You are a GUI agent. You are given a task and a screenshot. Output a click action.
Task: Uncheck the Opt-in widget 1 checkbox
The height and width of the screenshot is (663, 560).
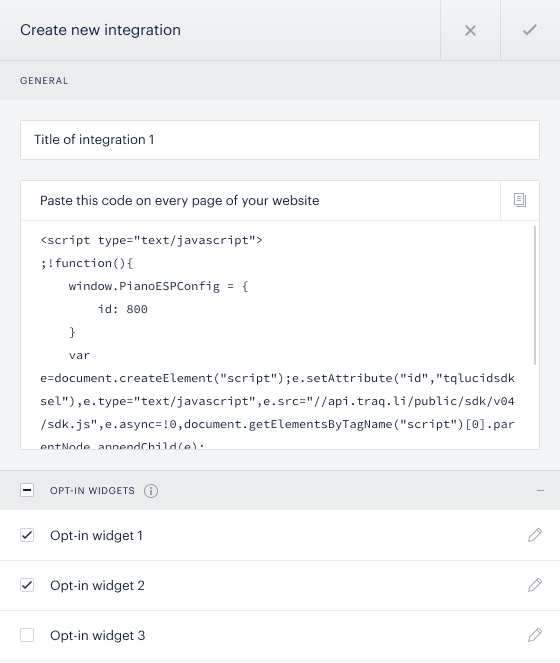[x=27, y=535]
